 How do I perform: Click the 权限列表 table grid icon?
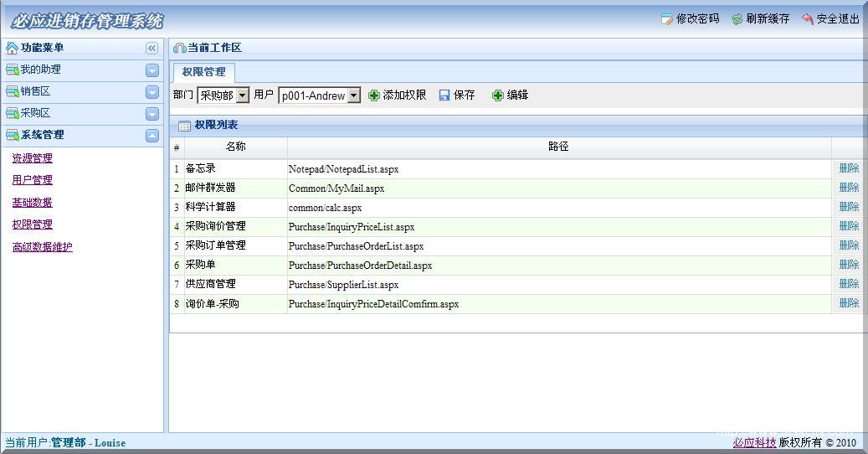[184, 126]
